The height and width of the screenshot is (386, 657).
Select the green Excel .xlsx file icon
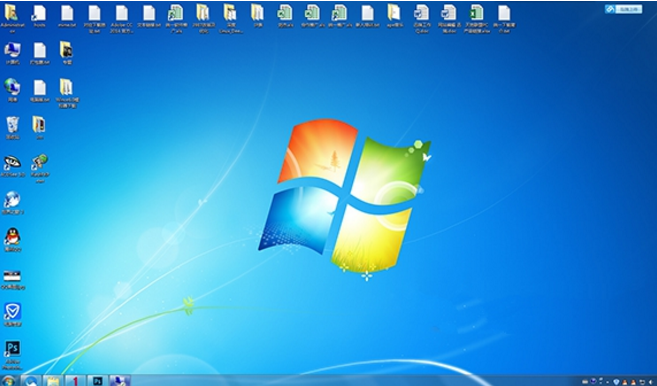click(x=476, y=18)
